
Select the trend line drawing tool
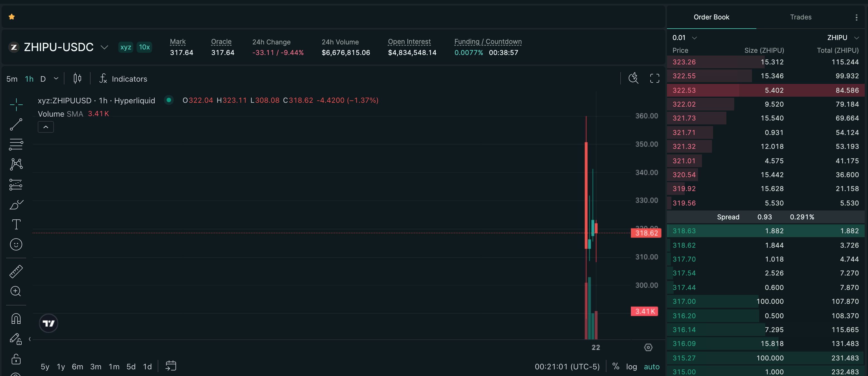tap(16, 125)
